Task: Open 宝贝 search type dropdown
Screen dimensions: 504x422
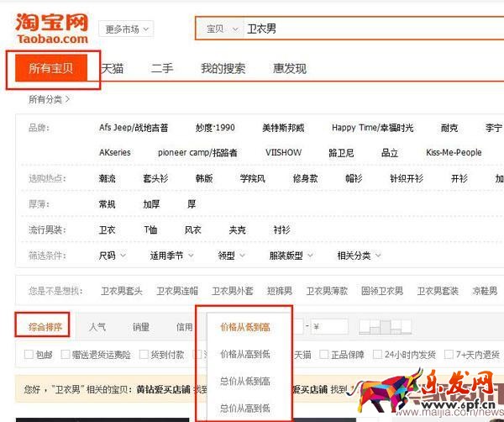Action: point(220,29)
